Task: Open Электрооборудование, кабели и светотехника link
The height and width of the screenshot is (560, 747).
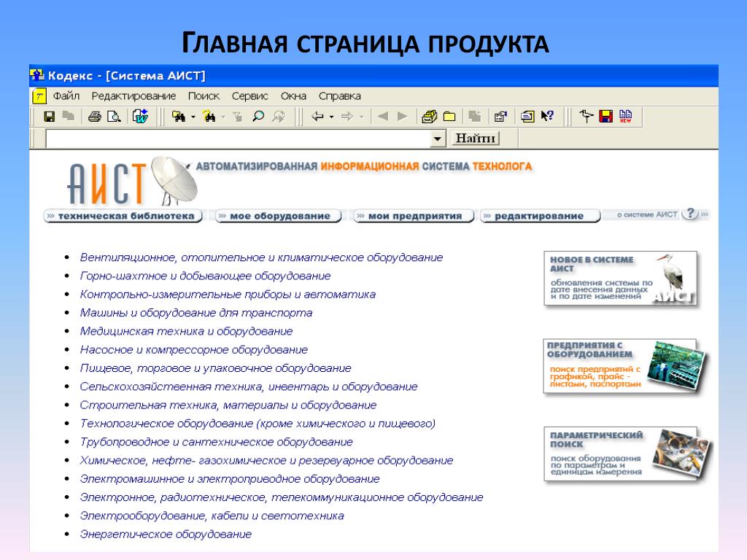Action: click(x=212, y=516)
